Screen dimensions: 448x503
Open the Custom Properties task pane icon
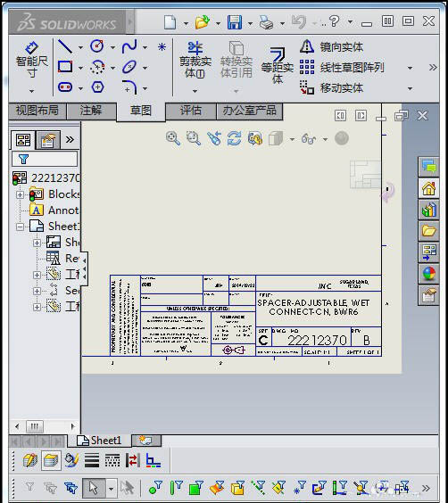point(428,295)
